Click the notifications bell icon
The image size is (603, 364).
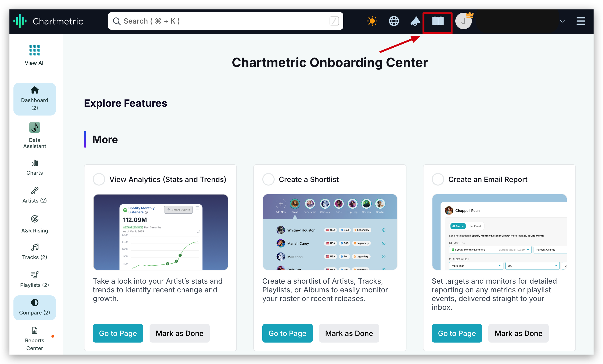click(x=415, y=21)
